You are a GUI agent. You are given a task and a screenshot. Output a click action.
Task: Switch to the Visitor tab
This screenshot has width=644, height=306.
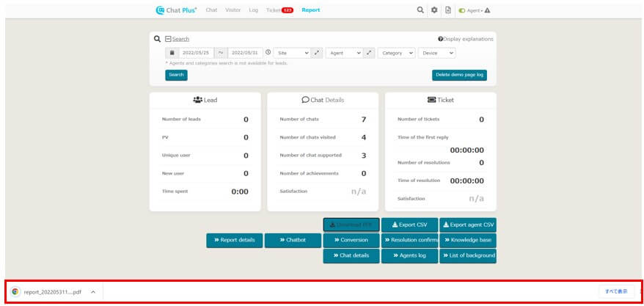[233, 10]
